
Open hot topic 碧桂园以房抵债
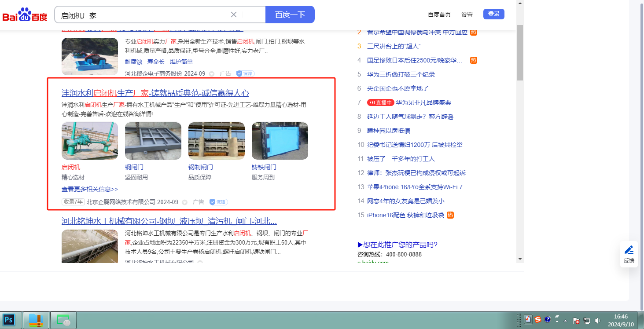(x=389, y=131)
